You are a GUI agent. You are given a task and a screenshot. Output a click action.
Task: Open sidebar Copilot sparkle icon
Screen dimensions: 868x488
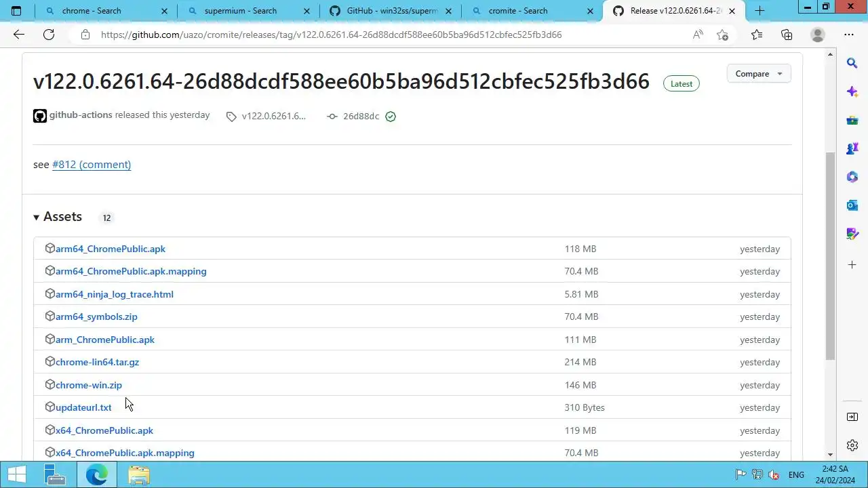pyautogui.click(x=852, y=91)
